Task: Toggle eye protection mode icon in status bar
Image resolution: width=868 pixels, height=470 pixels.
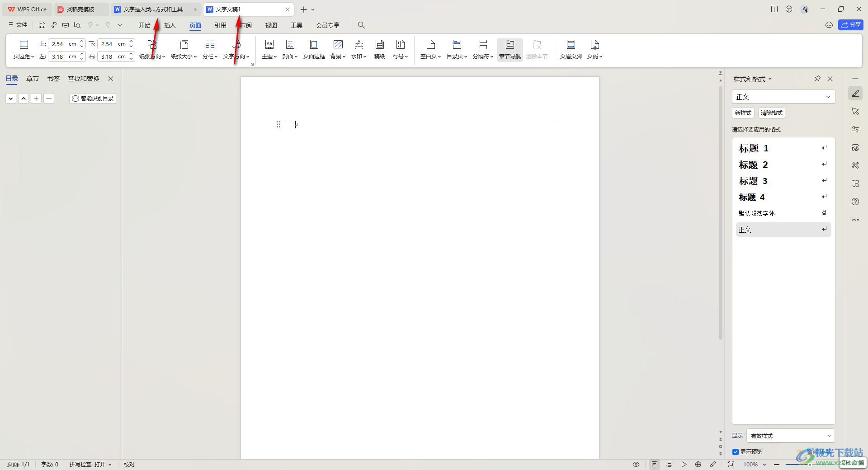Action: point(636,464)
